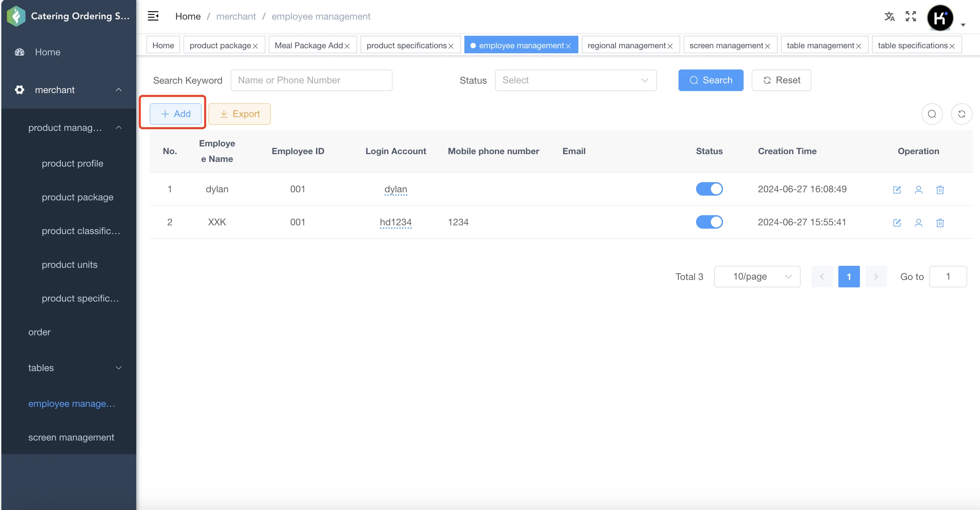Open the avatar dropdown caret
This screenshot has height=510, width=980.
963,25
